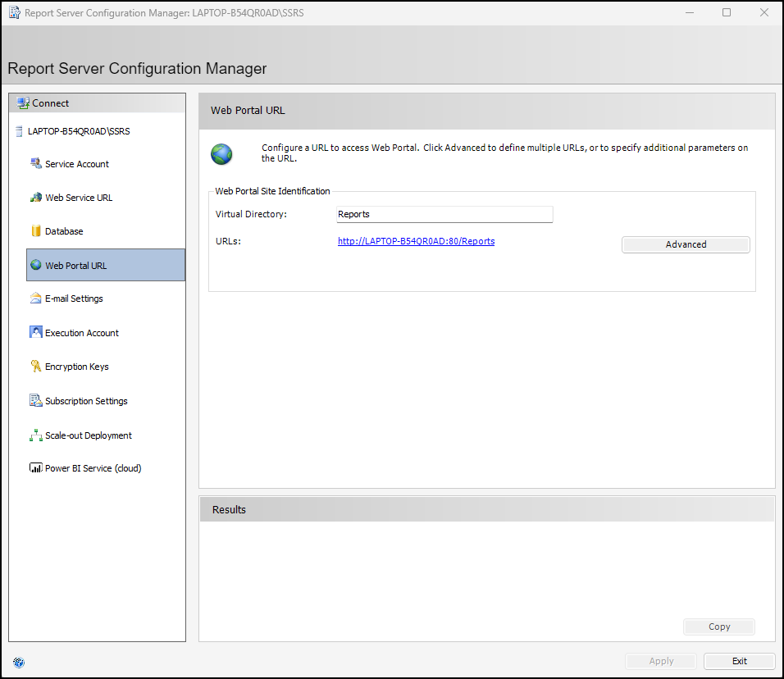Click the Subscription Settings icon

[x=35, y=401]
